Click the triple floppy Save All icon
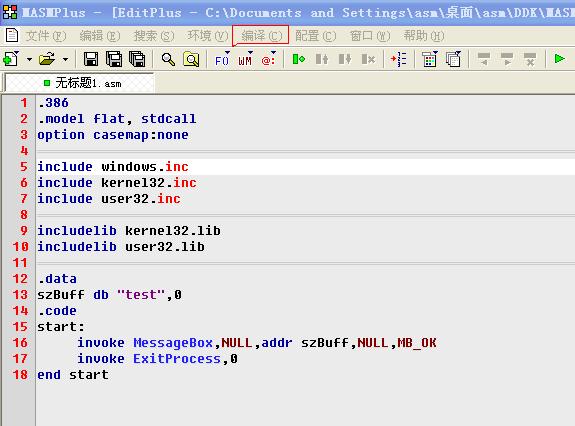575x426 pixels. pos(137,59)
